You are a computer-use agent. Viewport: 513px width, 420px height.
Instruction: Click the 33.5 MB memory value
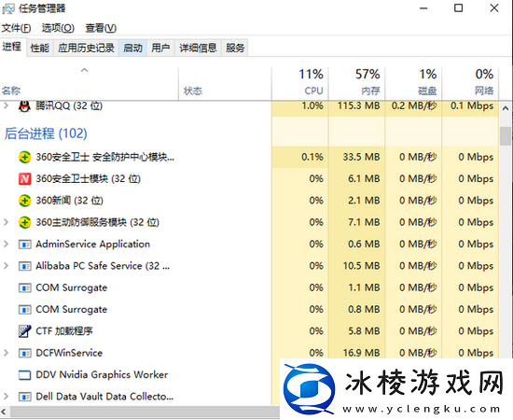point(361,157)
